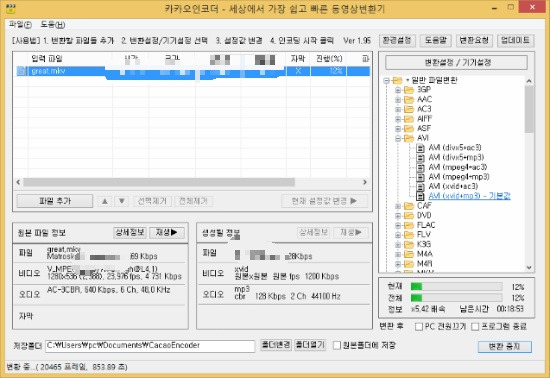Click the AIFF folder icon

(409, 119)
